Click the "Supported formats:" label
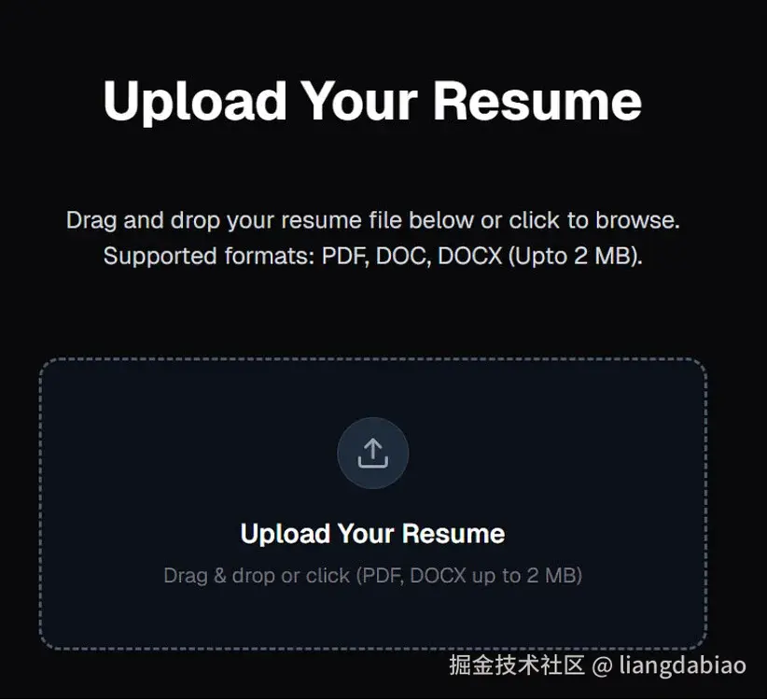 point(209,256)
